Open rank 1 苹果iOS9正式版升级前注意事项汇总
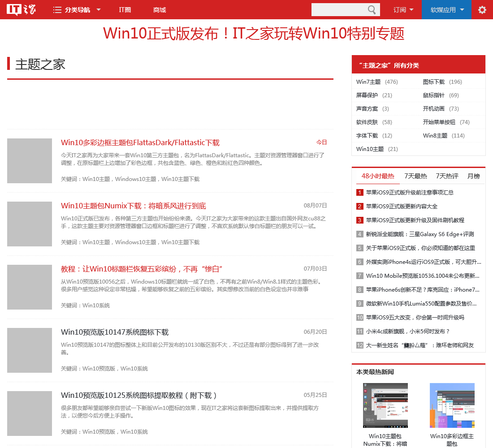493x448 pixels. (410, 192)
